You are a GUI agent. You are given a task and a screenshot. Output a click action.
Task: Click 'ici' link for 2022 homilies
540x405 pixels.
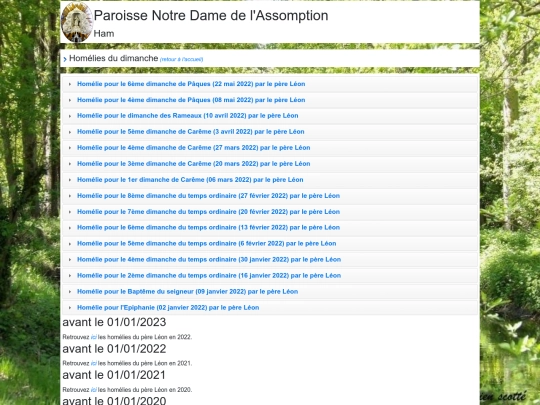[x=93, y=337]
